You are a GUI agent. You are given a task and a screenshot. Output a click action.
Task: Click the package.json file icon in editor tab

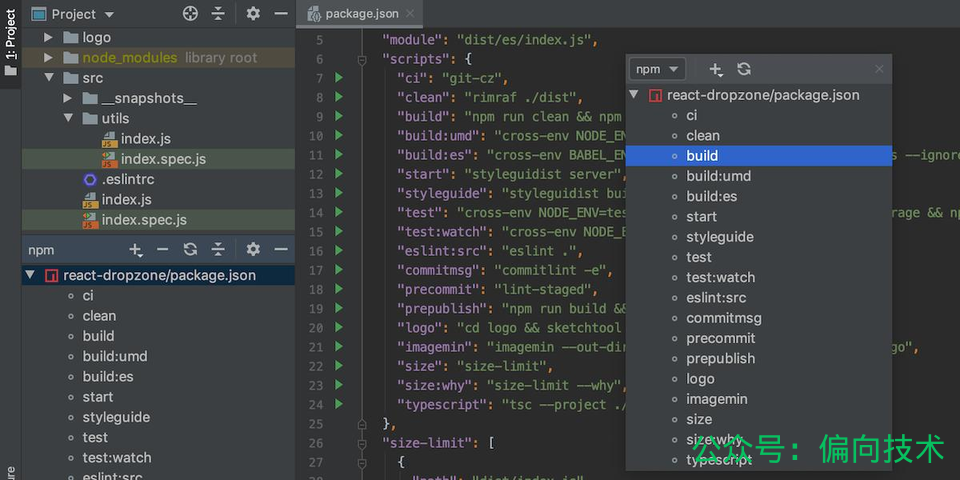[x=313, y=13]
